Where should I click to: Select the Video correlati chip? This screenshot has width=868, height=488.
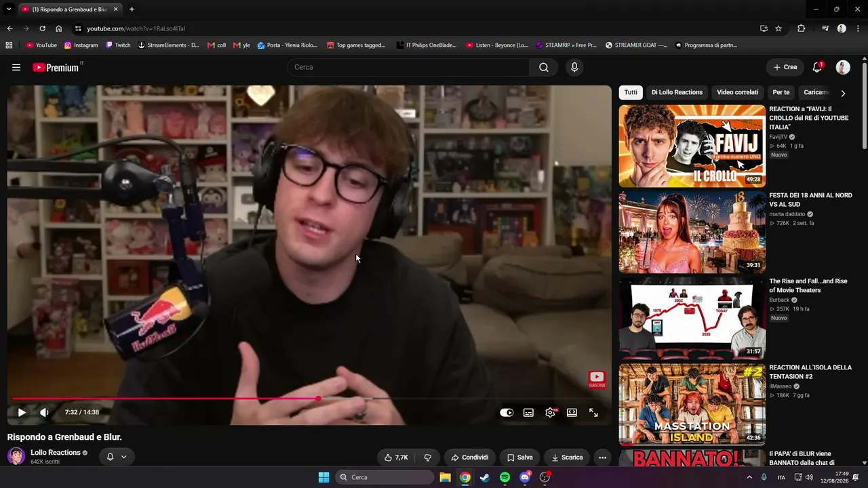pyautogui.click(x=737, y=92)
